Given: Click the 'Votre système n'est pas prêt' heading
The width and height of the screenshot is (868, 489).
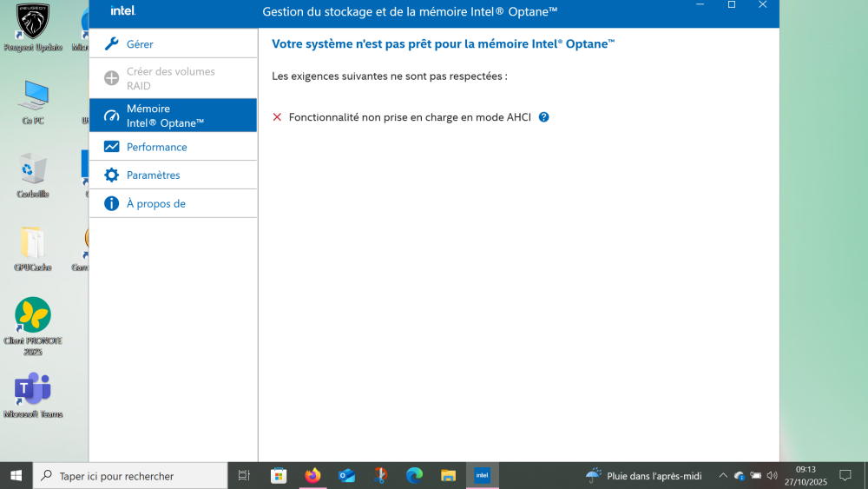Looking at the screenshot, I should tap(443, 43).
